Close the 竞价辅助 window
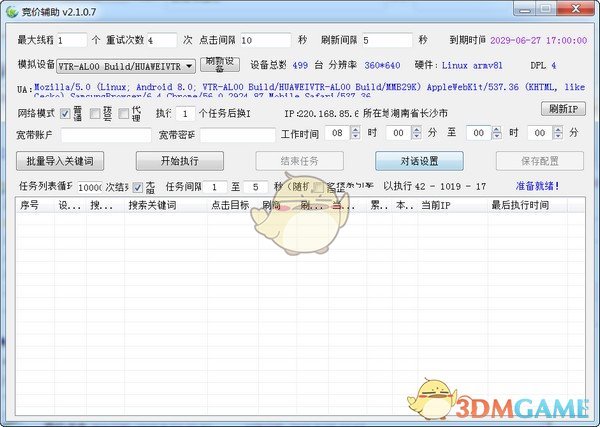This screenshot has height=427, width=600. [576, 9]
